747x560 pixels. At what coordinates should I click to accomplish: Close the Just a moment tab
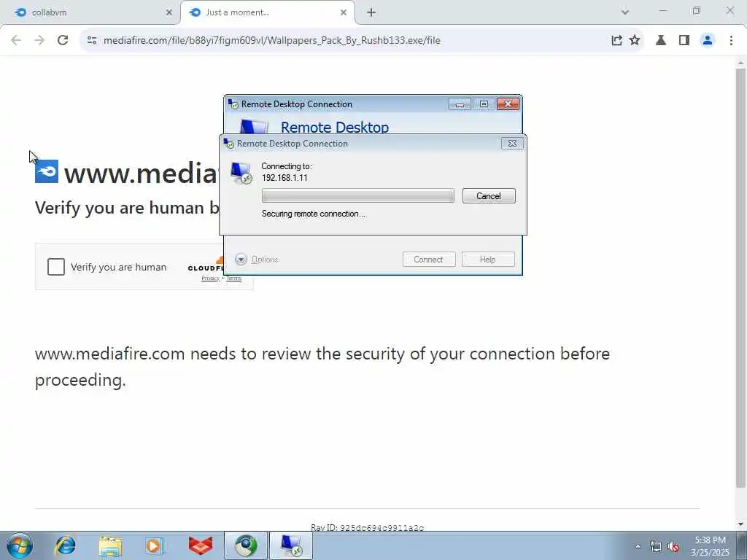tap(344, 12)
